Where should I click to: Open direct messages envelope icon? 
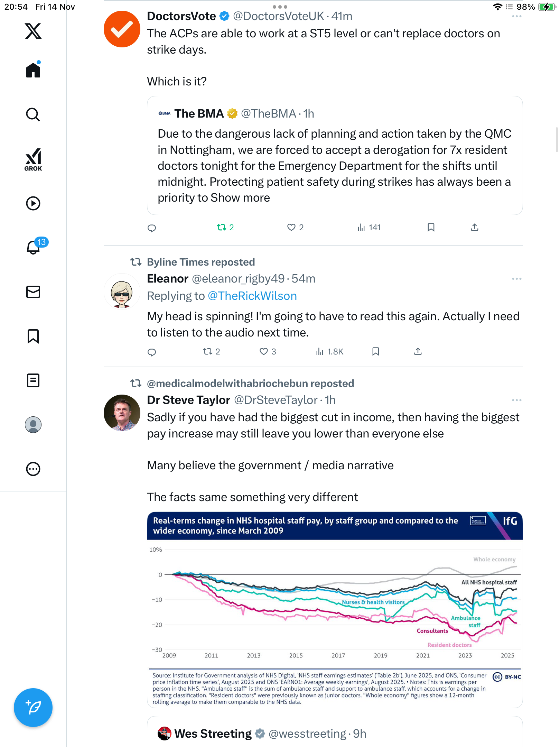33,292
